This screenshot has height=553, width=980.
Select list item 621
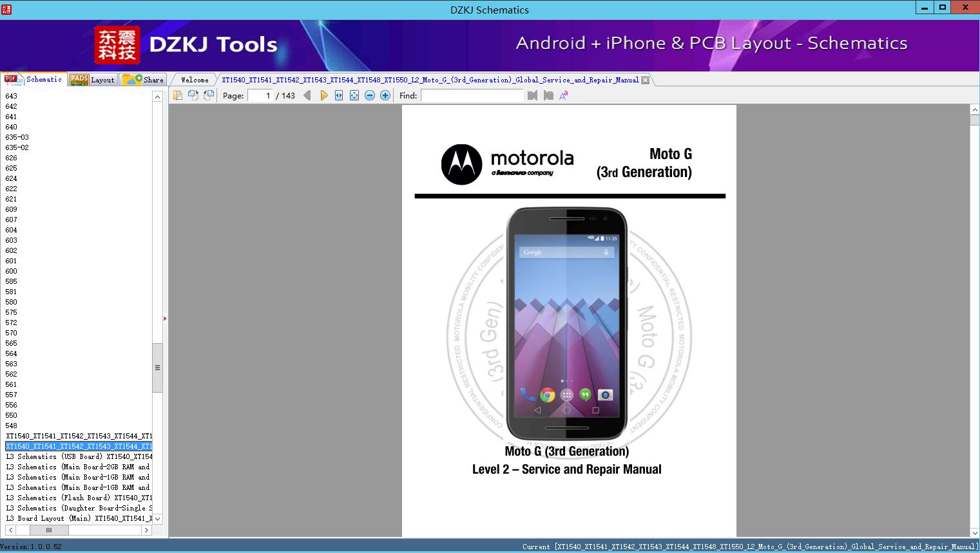pos(12,199)
